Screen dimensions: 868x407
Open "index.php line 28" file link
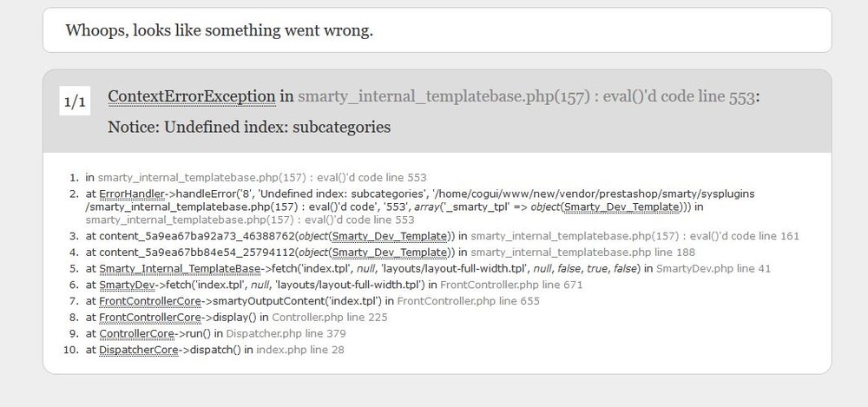coord(300,350)
